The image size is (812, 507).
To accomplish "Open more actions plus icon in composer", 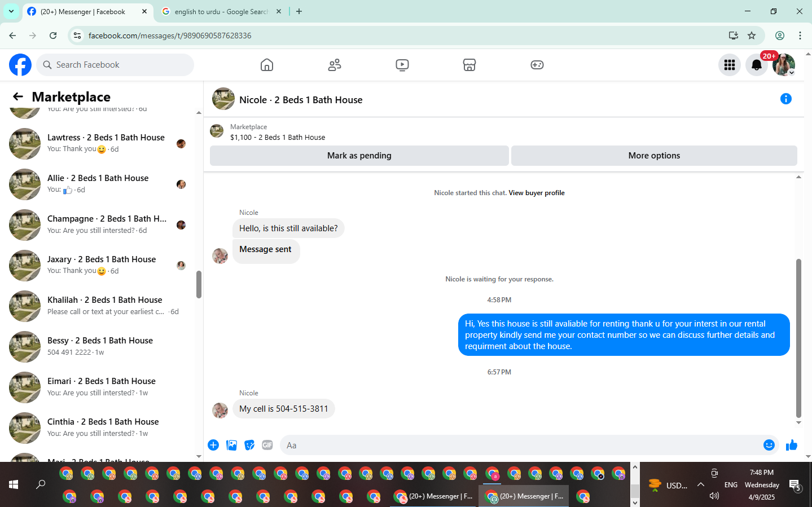I will pyautogui.click(x=213, y=445).
